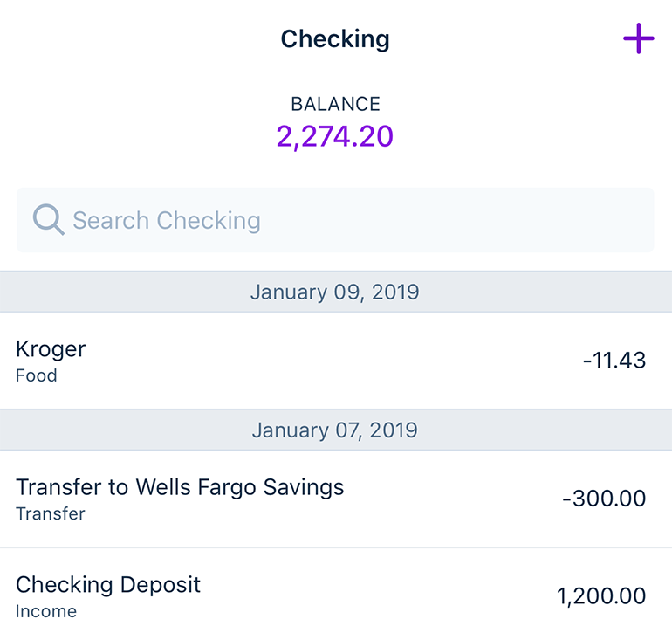Image resolution: width=672 pixels, height=640 pixels.
Task: Focus the Search Checking field
Action: point(335,220)
